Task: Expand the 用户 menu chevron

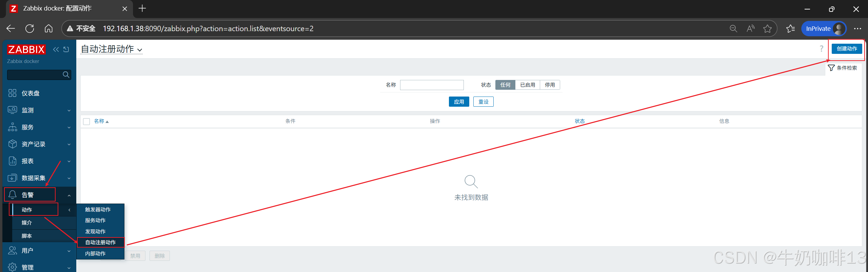Action: point(69,251)
